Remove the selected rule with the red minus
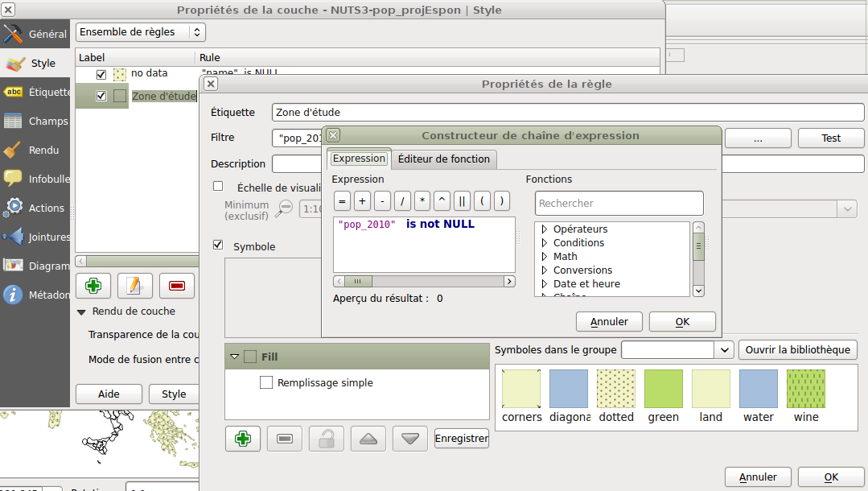Viewport: 868px width, 491px height. click(x=177, y=286)
